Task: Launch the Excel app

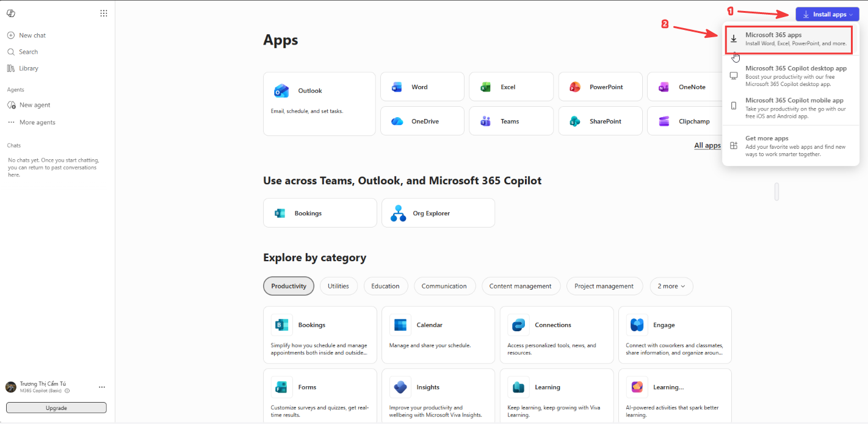Action: coord(512,87)
